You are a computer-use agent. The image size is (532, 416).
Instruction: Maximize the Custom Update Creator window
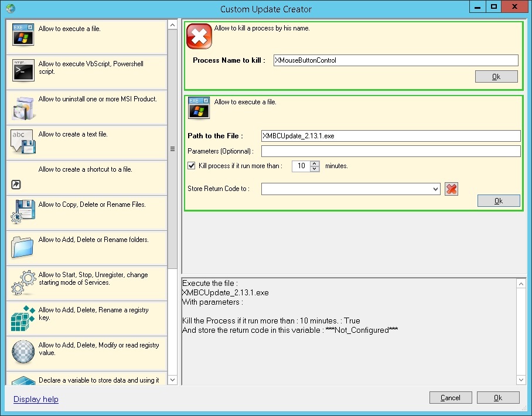(x=494, y=7)
